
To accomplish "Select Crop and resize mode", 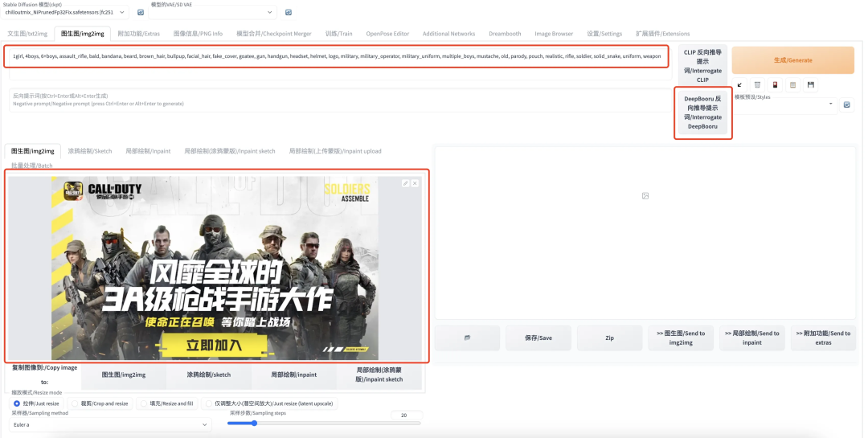I will (99, 403).
